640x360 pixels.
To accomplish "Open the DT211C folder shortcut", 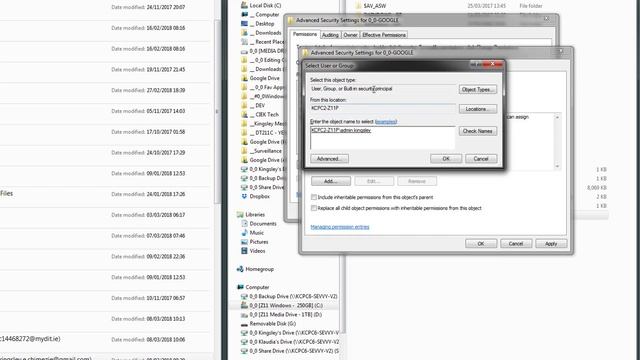I will coord(262,133).
